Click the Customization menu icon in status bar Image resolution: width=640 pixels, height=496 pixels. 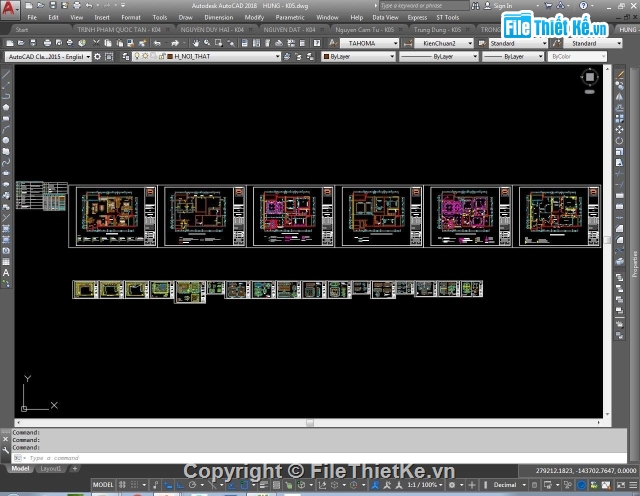point(633,485)
